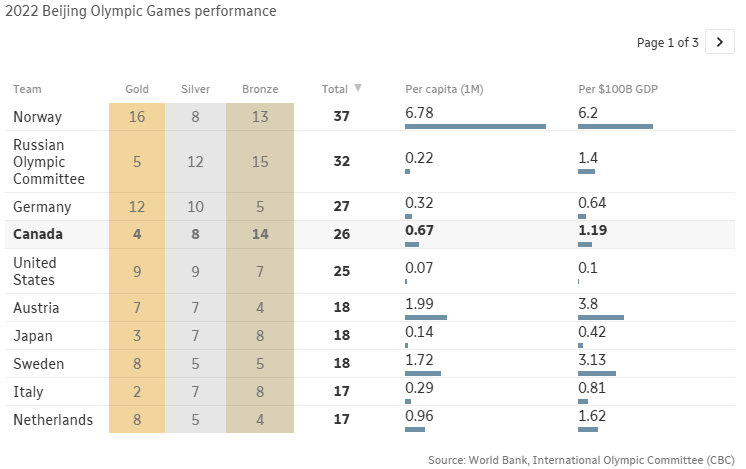Select the Netherlands team name
746x469 pixels.
point(53,420)
